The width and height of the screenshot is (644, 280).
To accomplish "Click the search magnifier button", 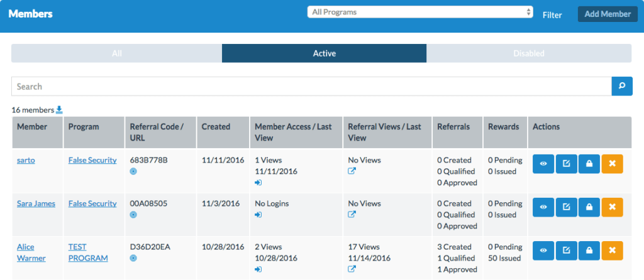I will tap(622, 86).
